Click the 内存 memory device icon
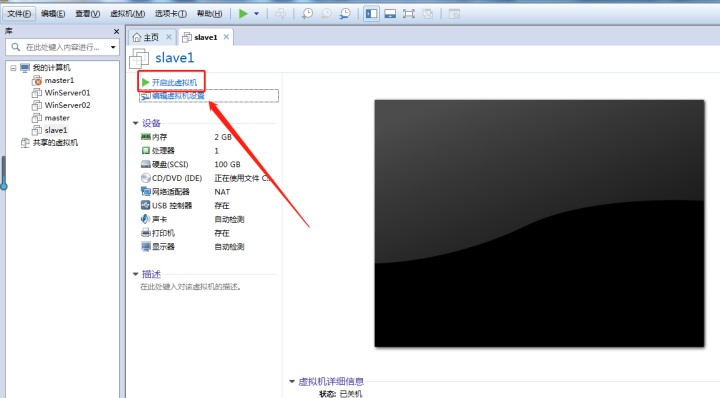Viewport: 720px width, 398px height. pyautogui.click(x=146, y=137)
